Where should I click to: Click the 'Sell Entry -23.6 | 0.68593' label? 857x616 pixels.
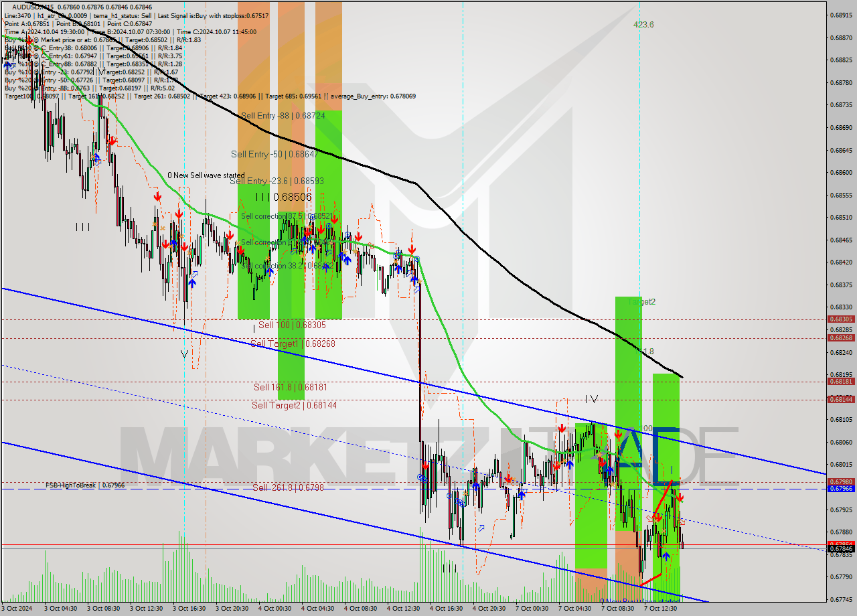click(x=277, y=181)
